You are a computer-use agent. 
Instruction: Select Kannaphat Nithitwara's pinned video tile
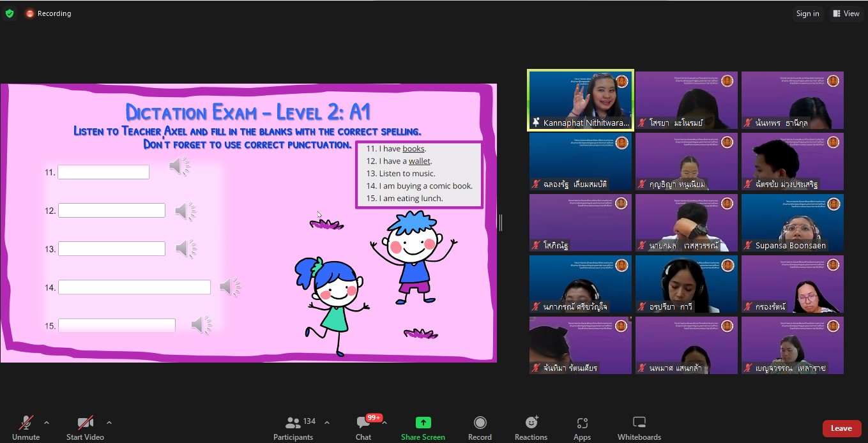[580, 100]
